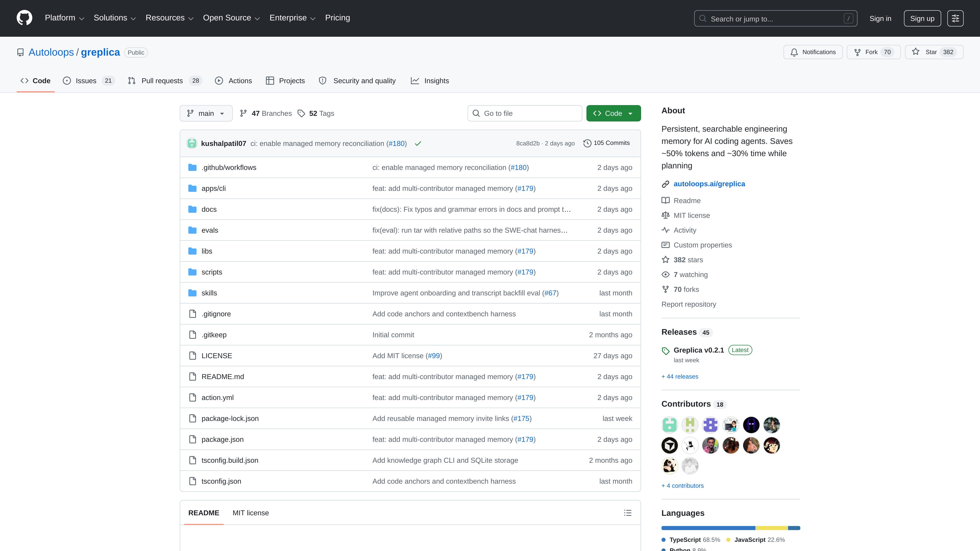Open the 105 Commits history
The height and width of the screenshot is (551, 980).
point(606,143)
